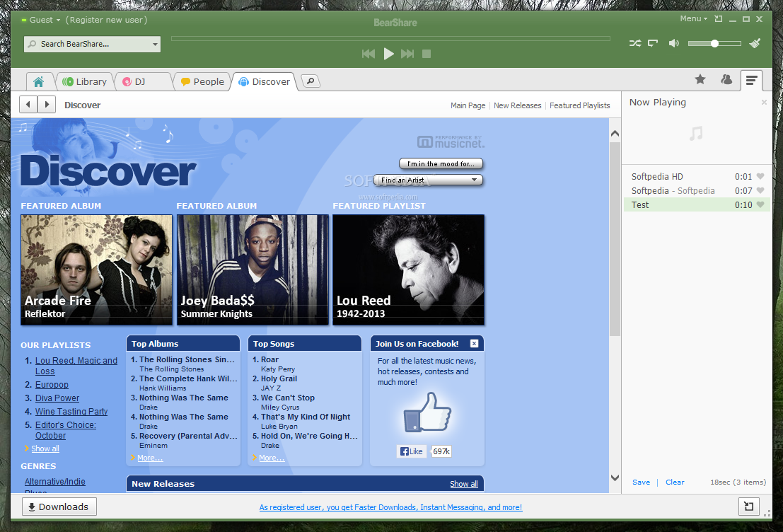Adjust the volume slider
Viewport: 783px width, 532px height.
(x=714, y=43)
